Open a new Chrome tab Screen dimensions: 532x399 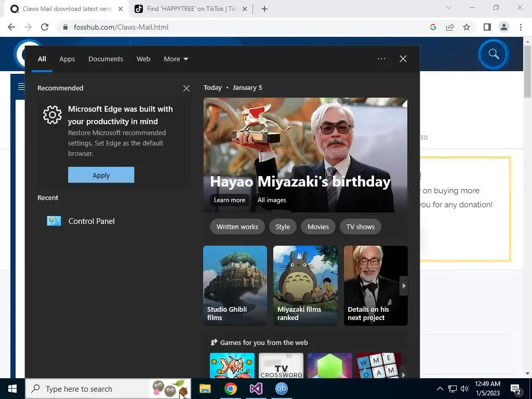(264, 9)
